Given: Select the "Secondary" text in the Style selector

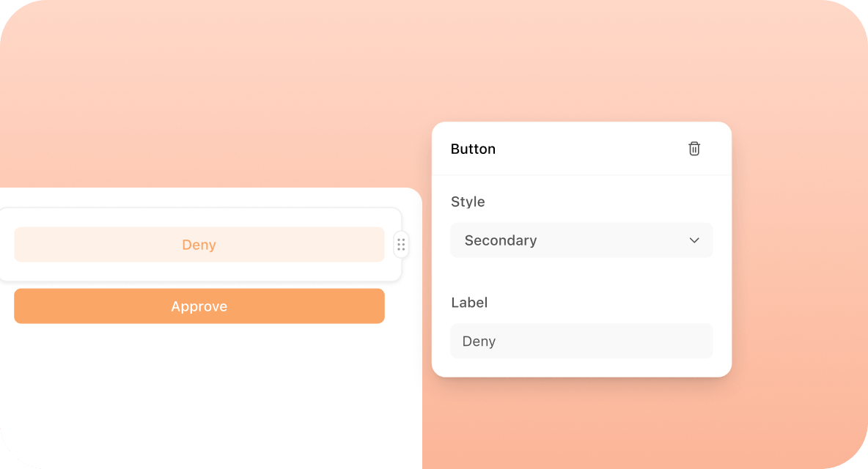Looking at the screenshot, I should [501, 240].
